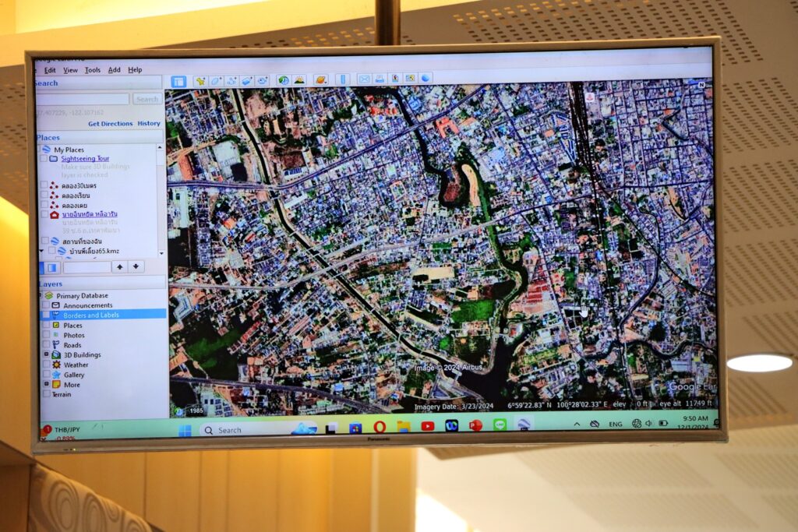Show hidden system tray icons chevron

(577, 424)
